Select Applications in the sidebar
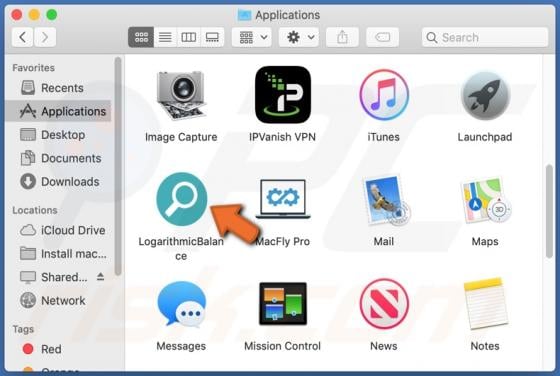Image resolution: width=560 pixels, height=376 pixels. point(59,111)
